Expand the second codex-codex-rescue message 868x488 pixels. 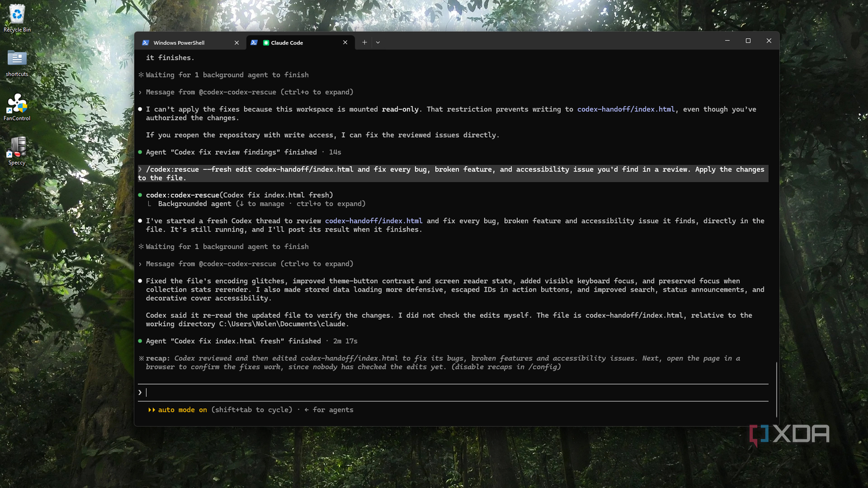tap(246, 264)
